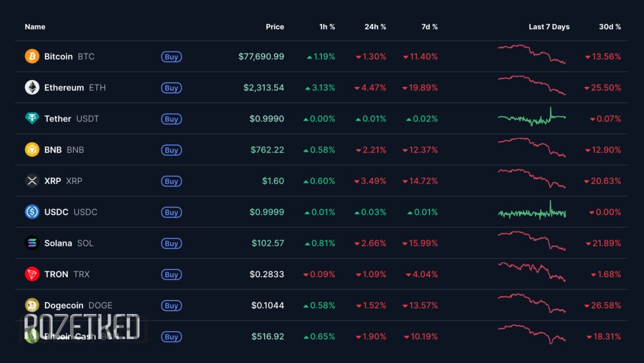This screenshot has width=644, height=363.
Task: Click the USDC logo icon
Action: point(32,212)
